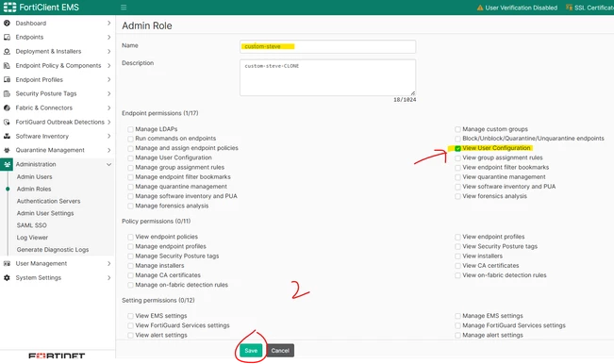Open Authentication Servers submenu item

click(x=48, y=201)
